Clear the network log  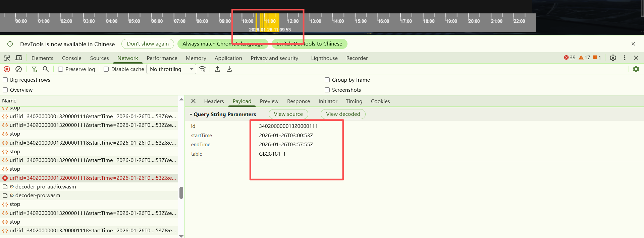coord(19,69)
